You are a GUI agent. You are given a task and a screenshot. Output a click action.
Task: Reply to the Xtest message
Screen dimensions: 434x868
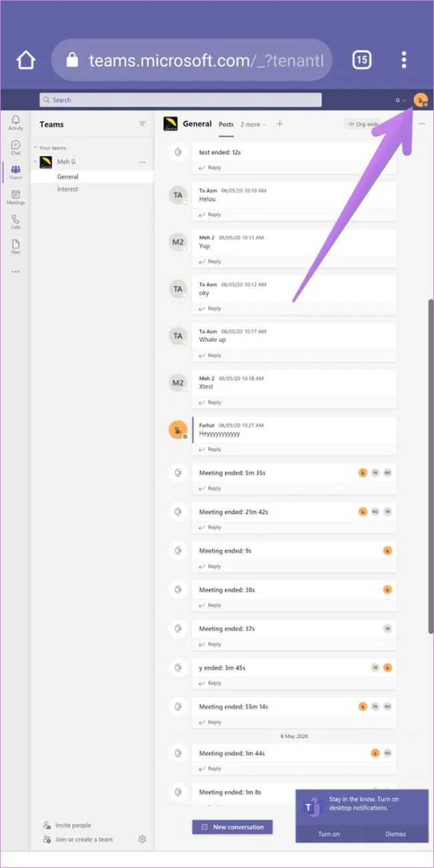click(210, 402)
